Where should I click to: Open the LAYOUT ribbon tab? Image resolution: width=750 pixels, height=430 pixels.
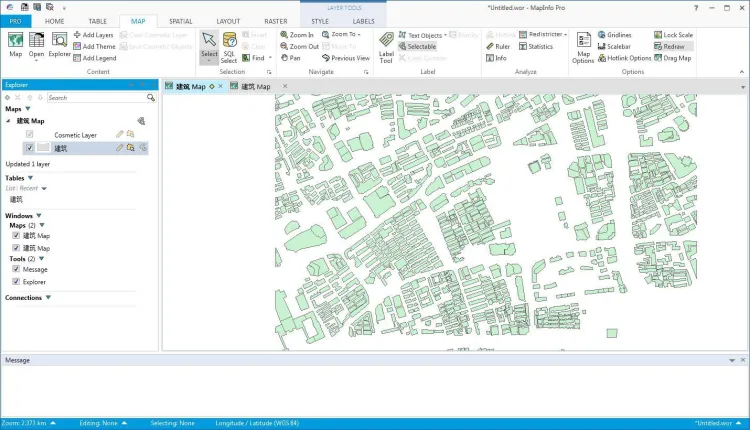[228, 20]
